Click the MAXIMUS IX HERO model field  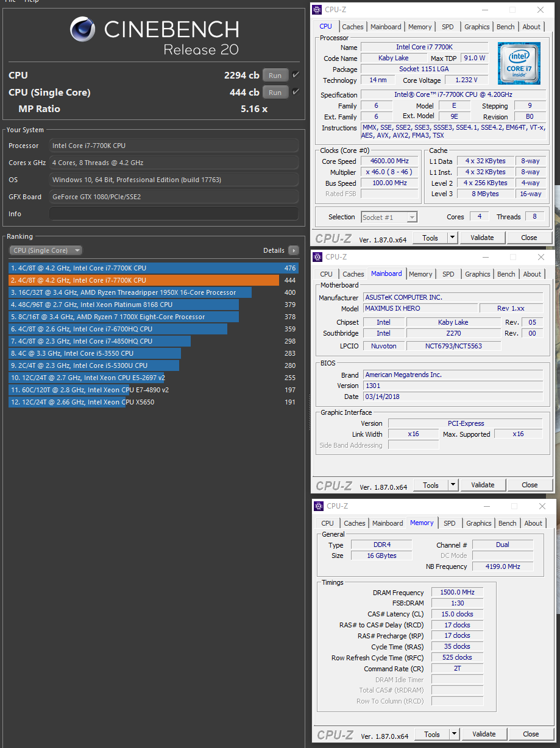coord(420,308)
